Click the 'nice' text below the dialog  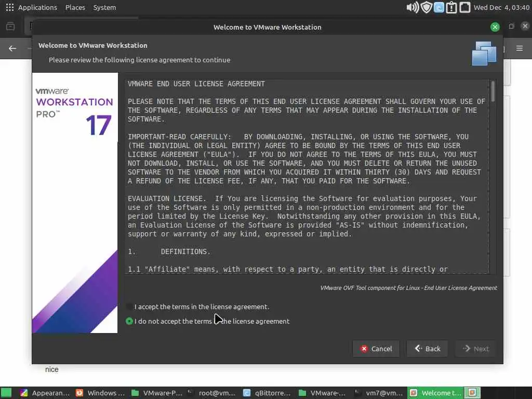click(52, 369)
